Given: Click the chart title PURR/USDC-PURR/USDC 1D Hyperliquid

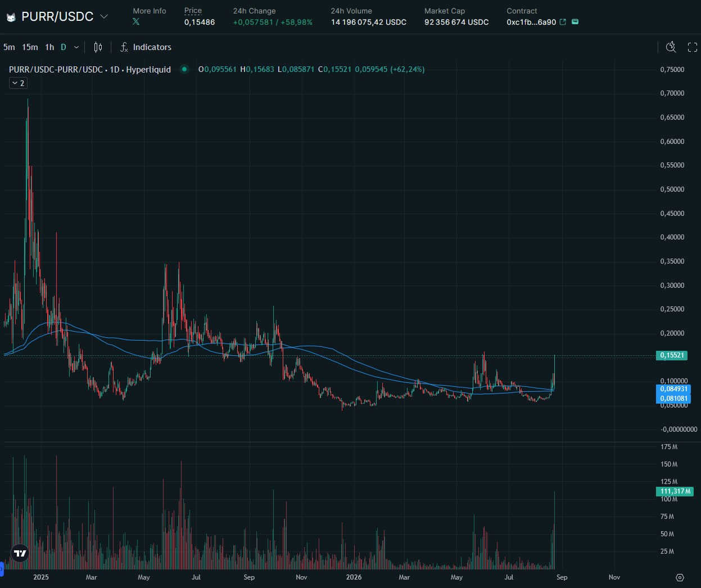Looking at the screenshot, I should [x=90, y=69].
